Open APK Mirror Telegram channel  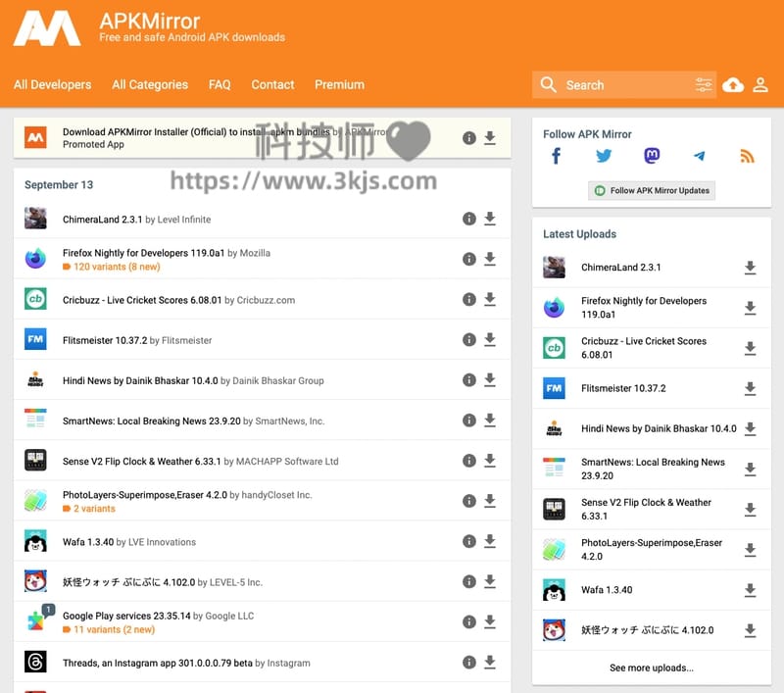[700, 156]
